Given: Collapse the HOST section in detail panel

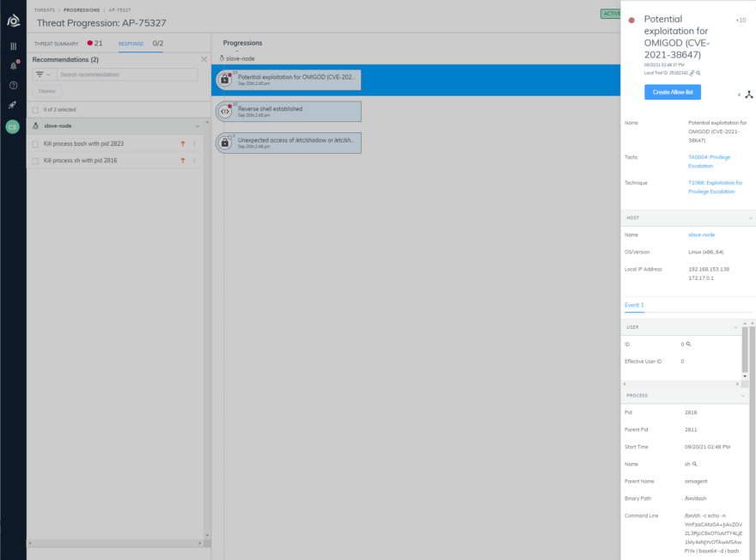Looking at the screenshot, I should pyautogui.click(x=750, y=218).
